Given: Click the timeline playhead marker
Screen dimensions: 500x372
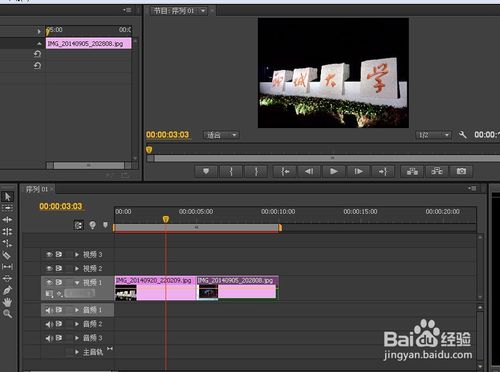Looking at the screenshot, I should pos(166,219).
